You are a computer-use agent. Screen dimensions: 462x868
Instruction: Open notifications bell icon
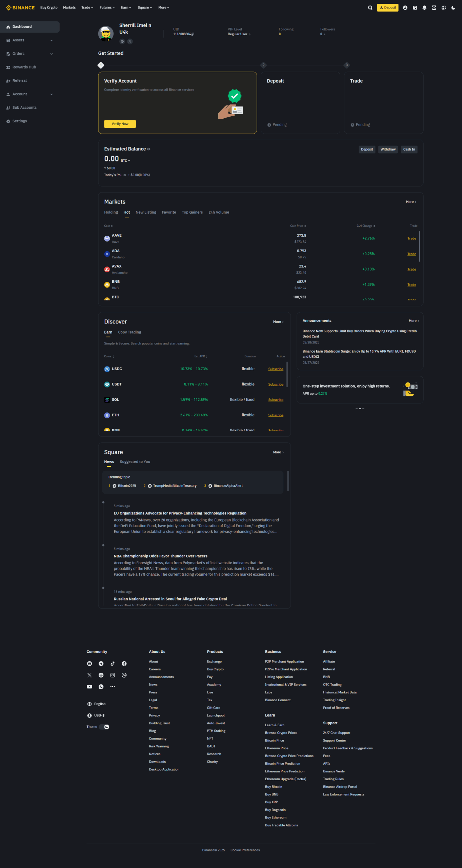tap(424, 8)
